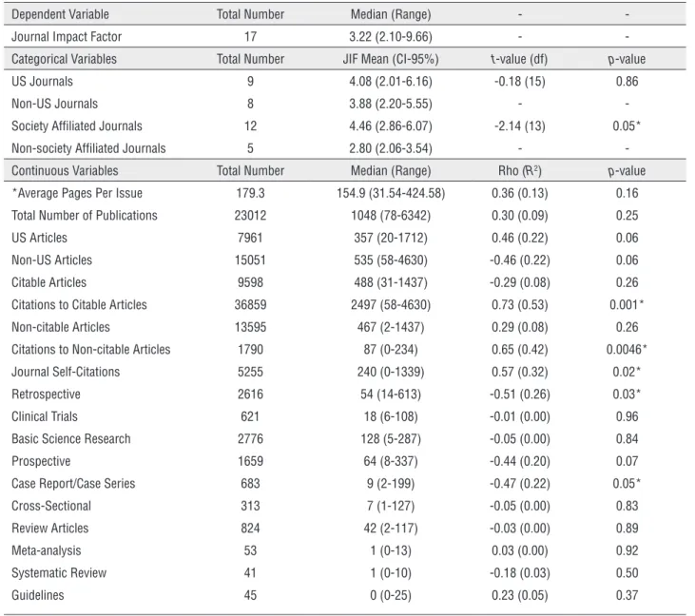Click the p-value '0.0046*'
695x616 pixels.
(x=627, y=350)
